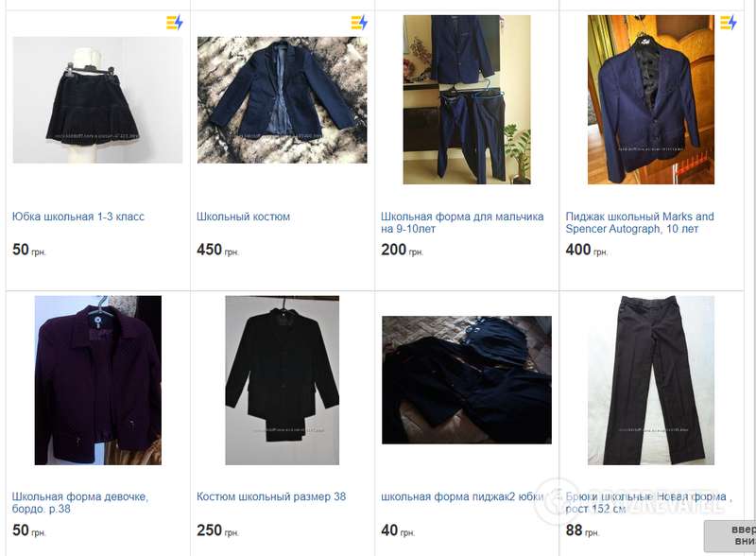756x556 pixels.
Task: Open the black school trousers photo
Action: click(x=651, y=380)
